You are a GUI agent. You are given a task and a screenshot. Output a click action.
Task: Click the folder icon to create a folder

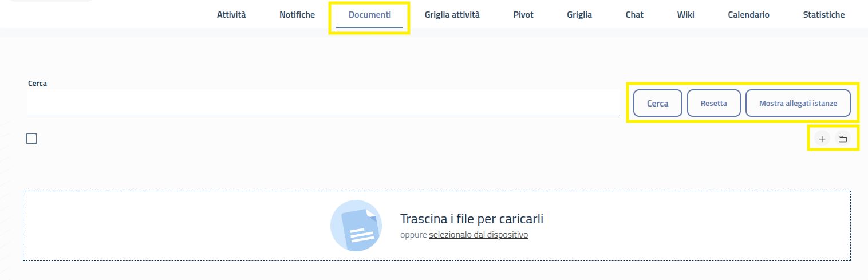coord(842,139)
